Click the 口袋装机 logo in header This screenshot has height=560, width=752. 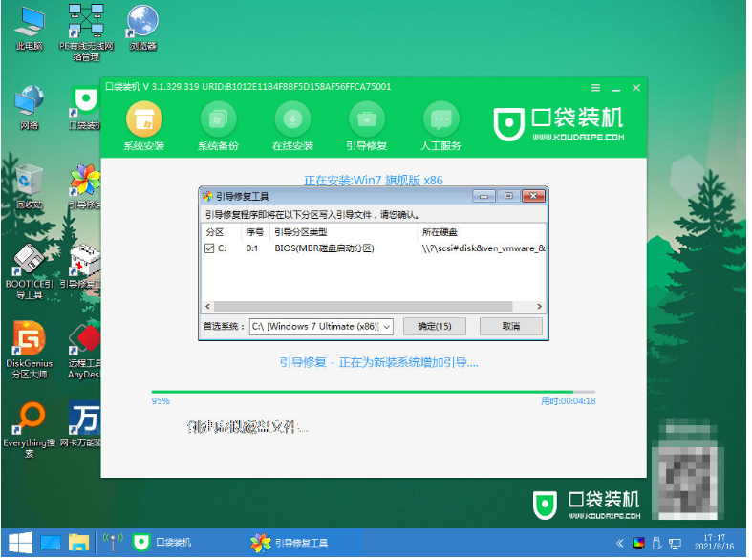coord(558,123)
